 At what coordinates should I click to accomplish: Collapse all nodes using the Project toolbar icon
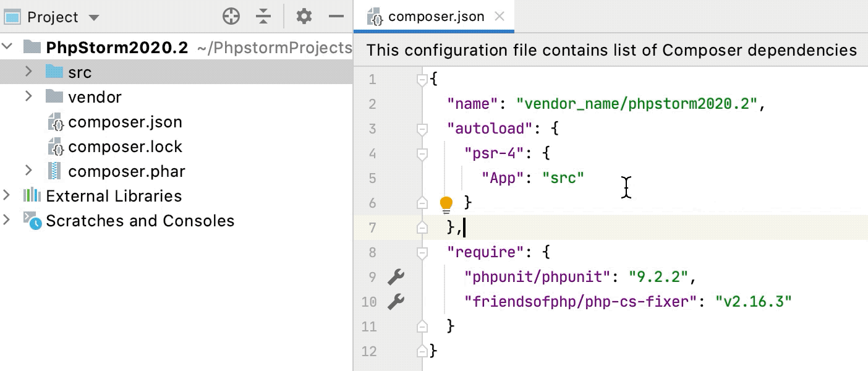pos(264,17)
